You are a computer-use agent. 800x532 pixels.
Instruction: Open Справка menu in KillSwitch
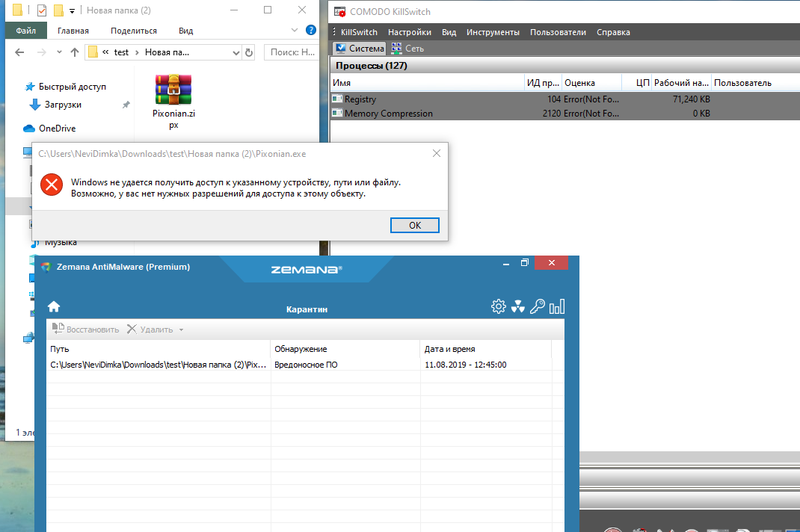(x=613, y=32)
